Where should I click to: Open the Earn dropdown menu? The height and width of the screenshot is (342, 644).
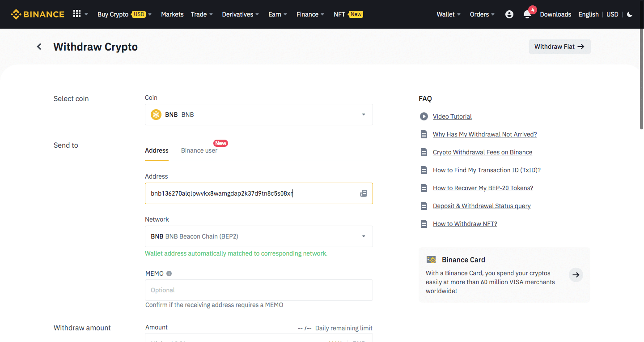point(278,14)
